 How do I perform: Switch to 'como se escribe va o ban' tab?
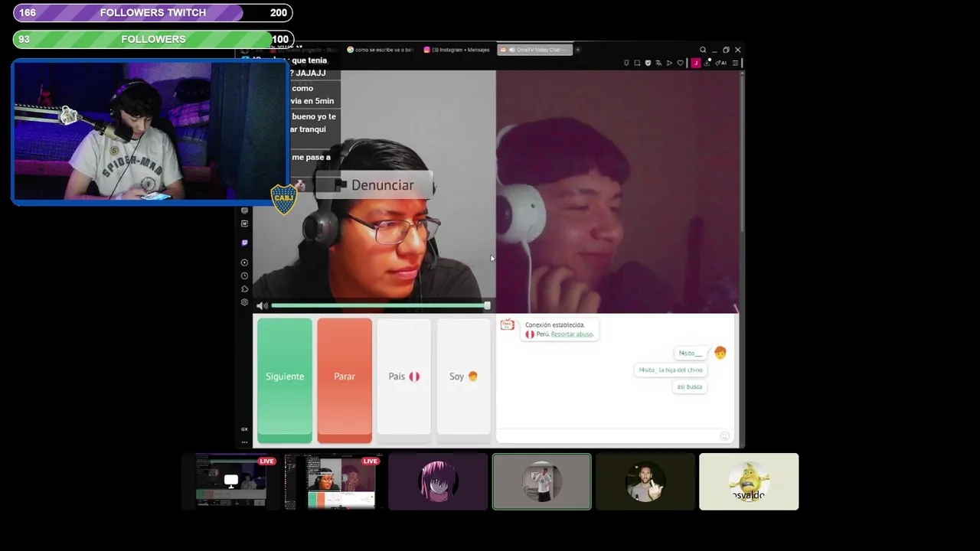pyautogui.click(x=380, y=50)
